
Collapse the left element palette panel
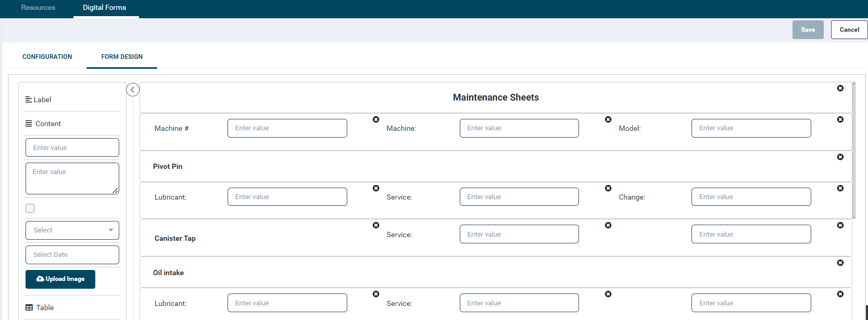coord(133,90)
